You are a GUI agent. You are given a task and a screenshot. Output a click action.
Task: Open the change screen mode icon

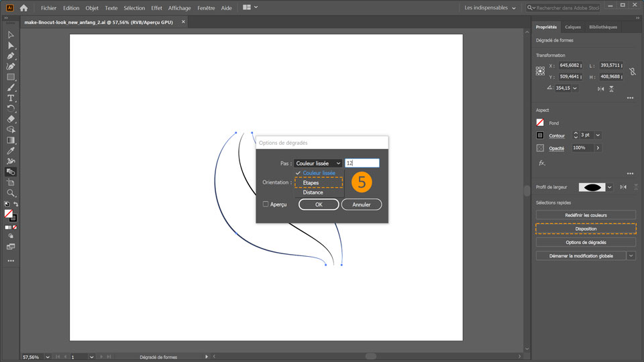coord(11,247)
